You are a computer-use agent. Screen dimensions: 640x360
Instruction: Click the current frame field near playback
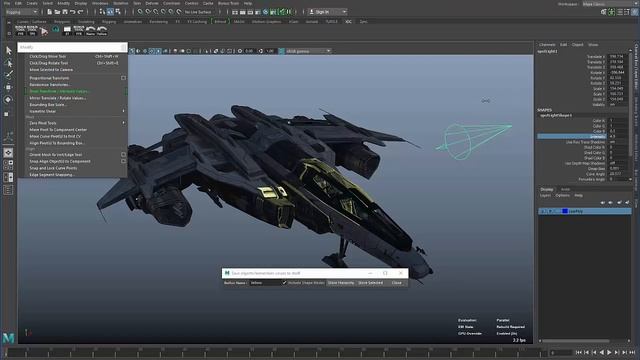pos(561,352)
